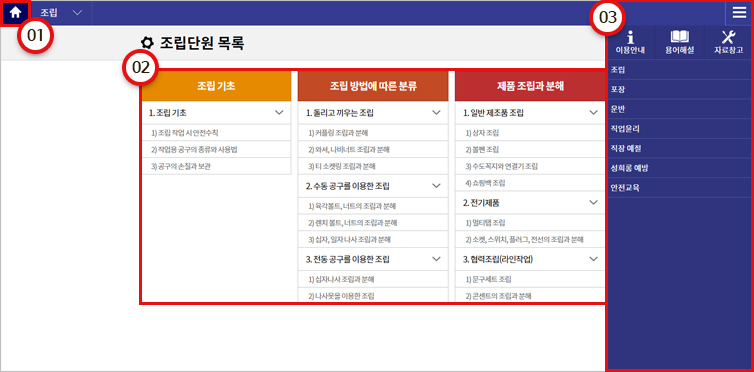Screen dimensions: 754x372
Task: Open lesson 십자나사 조립과 분해
Action: (373, 279)
